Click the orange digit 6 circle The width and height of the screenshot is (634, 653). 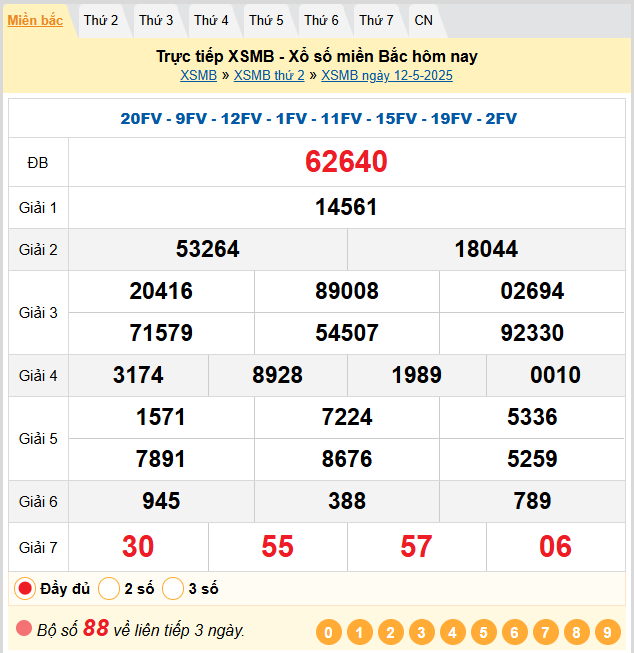[x=514, y=632]
